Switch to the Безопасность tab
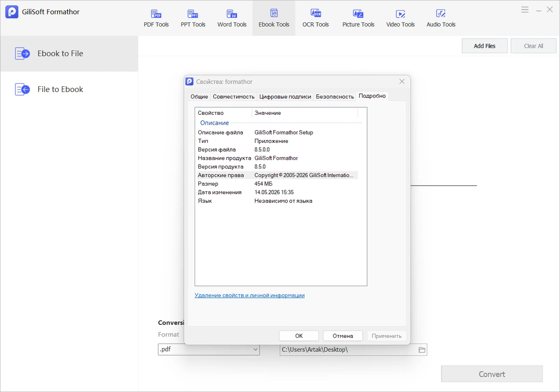 pos(335,97)
